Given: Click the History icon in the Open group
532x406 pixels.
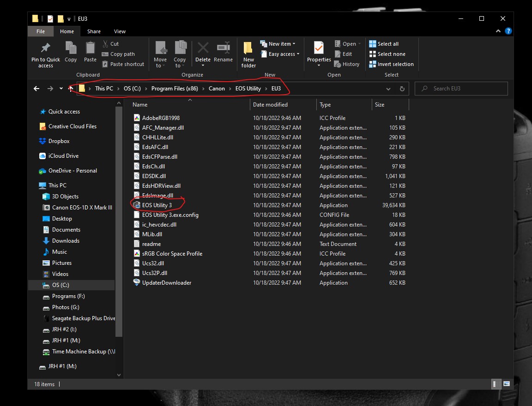Looking at the screenshot, I should tap(347, 64).
